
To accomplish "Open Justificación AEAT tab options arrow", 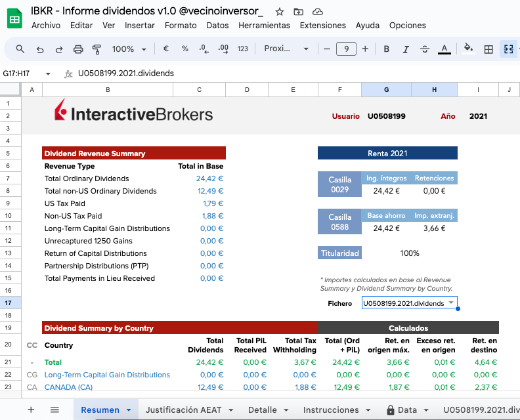I will pyautogui.click(x=231, y=410).
